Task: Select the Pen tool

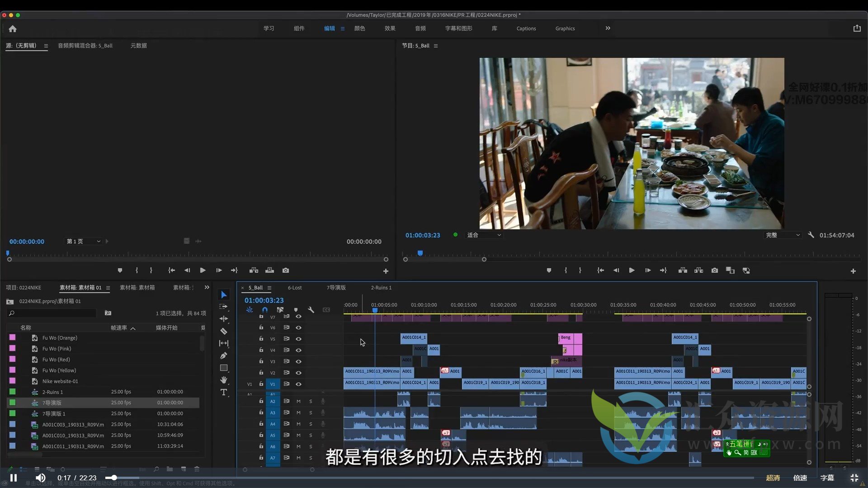Action: [x=224, y=356]
